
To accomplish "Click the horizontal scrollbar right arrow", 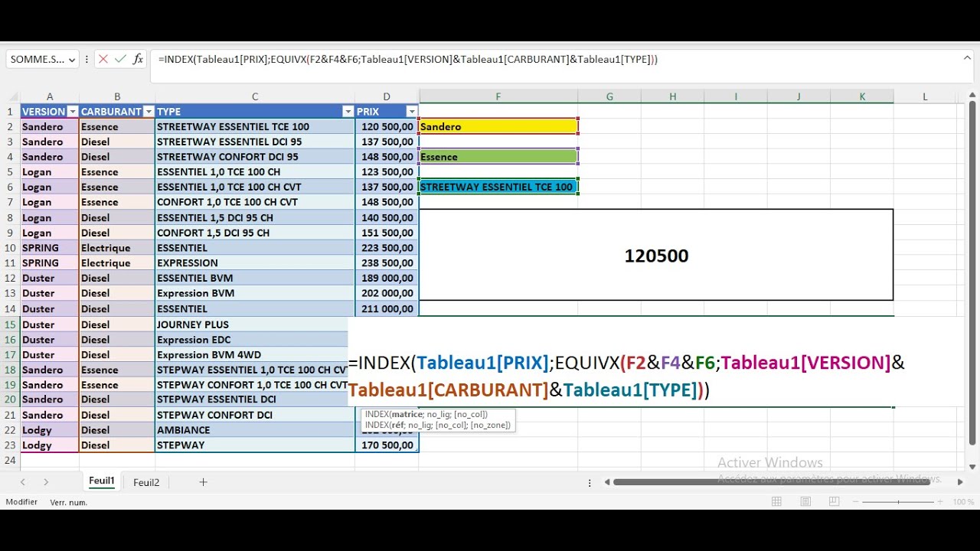I will pos(960,482).
